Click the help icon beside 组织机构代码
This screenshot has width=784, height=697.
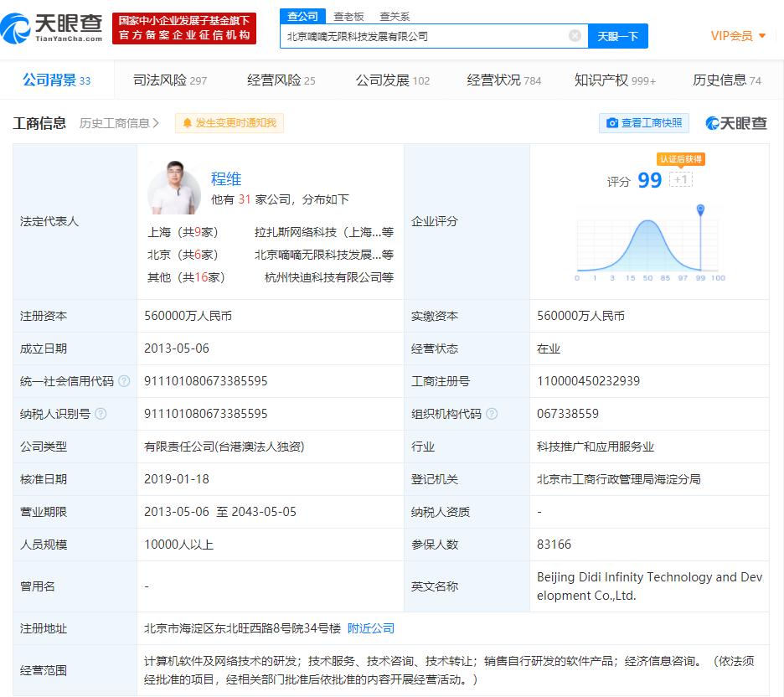pos(492,414)
